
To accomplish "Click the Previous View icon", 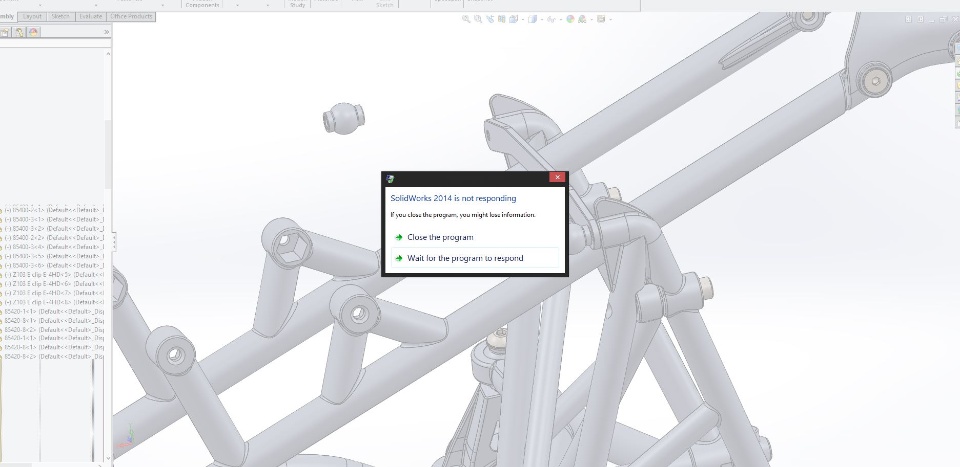I will coord(490,19).
